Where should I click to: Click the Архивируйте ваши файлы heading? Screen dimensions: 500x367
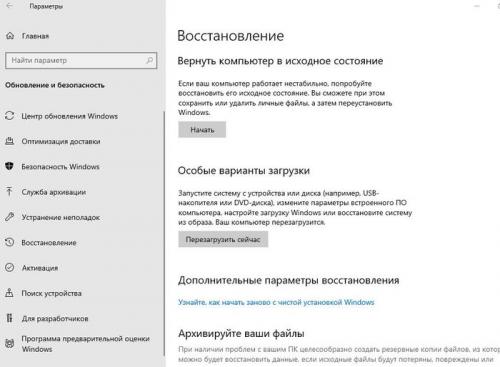click(241, 333)
